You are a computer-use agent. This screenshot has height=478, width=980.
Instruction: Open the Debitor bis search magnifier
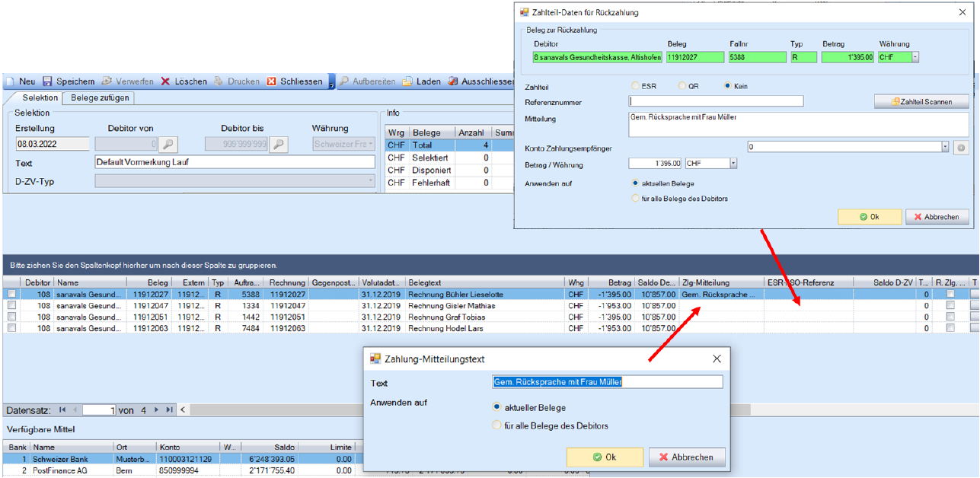click(x=278, y=144)
